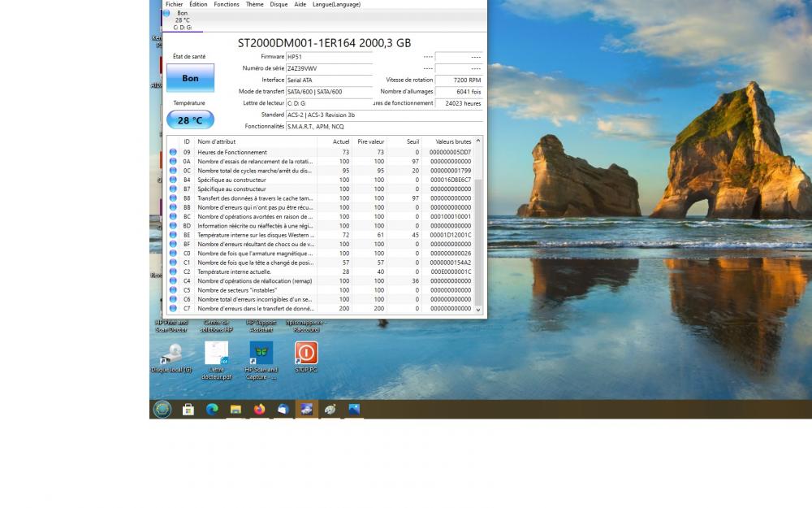Open the Thème menu
The image size is (812, 508).
click(254, 4)
